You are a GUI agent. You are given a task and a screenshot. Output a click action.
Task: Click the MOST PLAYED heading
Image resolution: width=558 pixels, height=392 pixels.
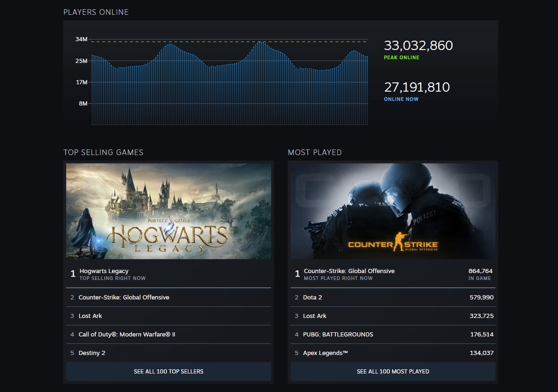pyautogui.click(x=315, y=152)
